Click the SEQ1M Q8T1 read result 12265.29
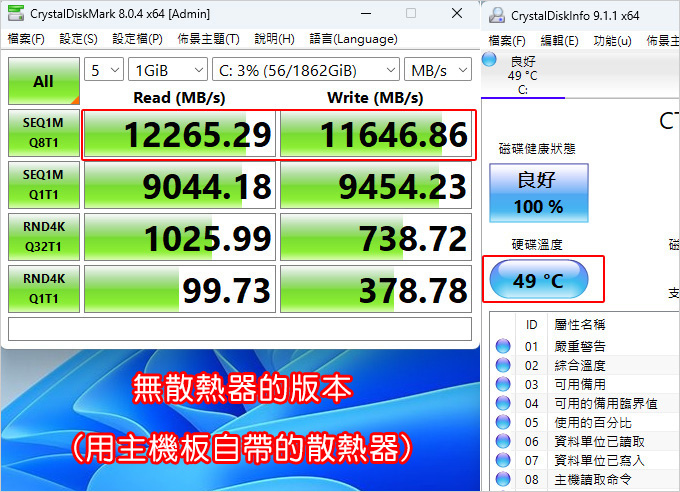Screen dimensions: 680x492 coord(180,134)
